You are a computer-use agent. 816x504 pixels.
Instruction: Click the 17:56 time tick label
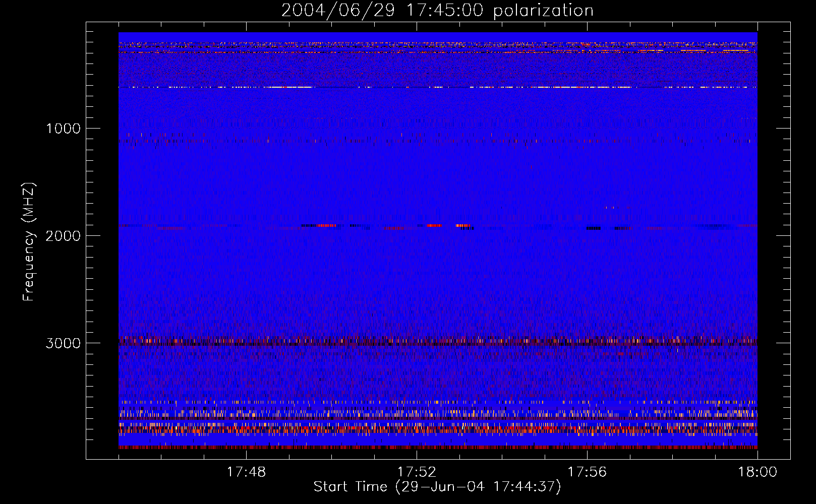587,472
